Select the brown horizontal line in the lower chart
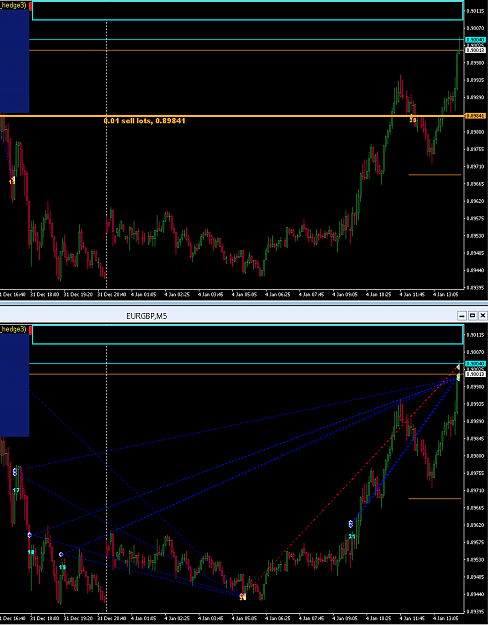This screenshot has width=488, height=625. pos(246,374)
